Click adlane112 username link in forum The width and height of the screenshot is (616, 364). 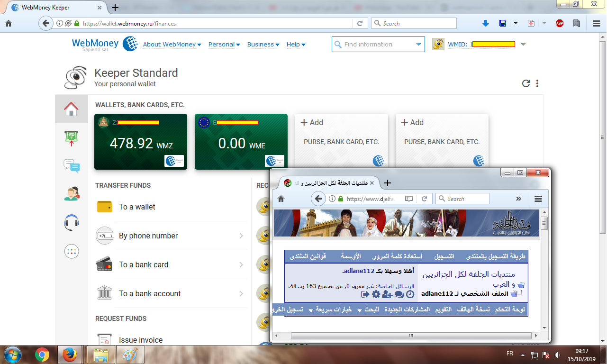(358, 271)
